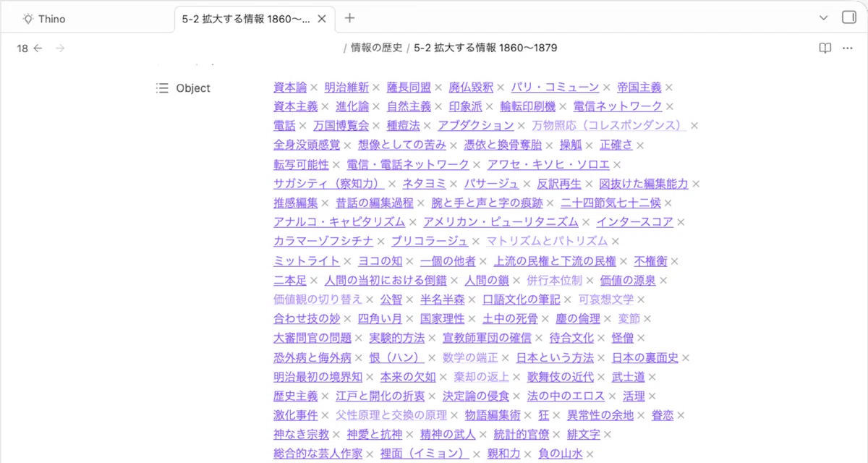
Task: Remove the 資本論 tag
Action: pos(314,88)
